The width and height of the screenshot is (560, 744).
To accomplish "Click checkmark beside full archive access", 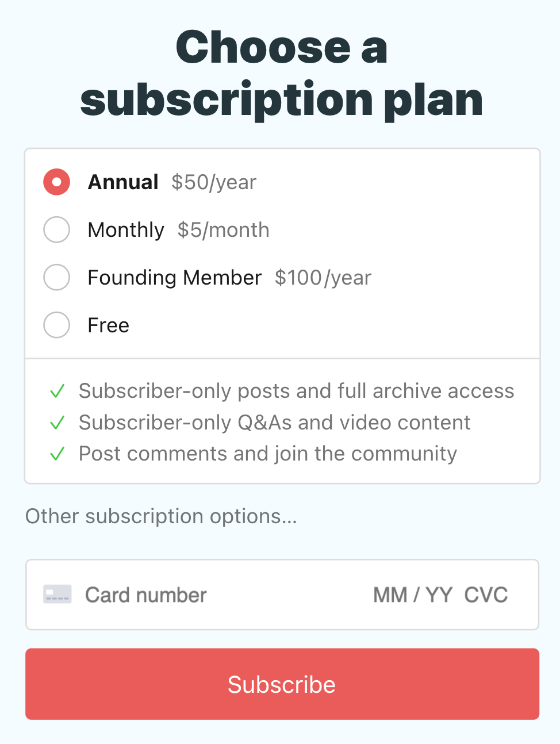I will [57, 392].
